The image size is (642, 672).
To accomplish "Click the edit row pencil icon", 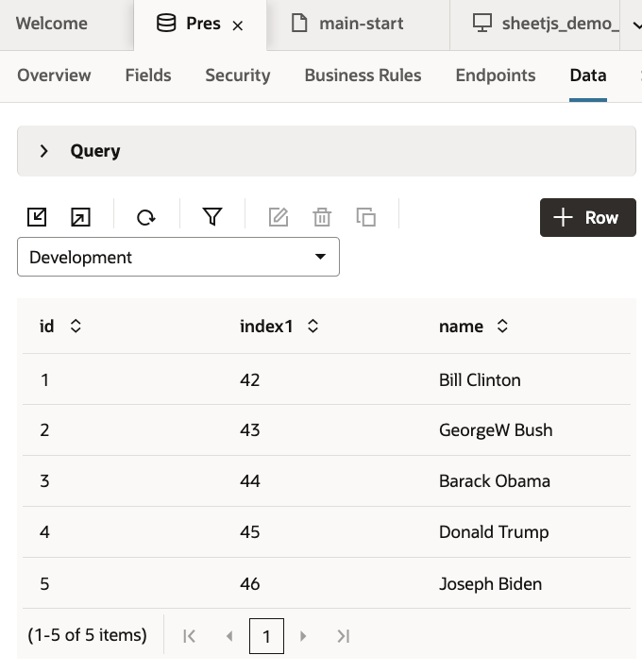I will tap(278, 218).
